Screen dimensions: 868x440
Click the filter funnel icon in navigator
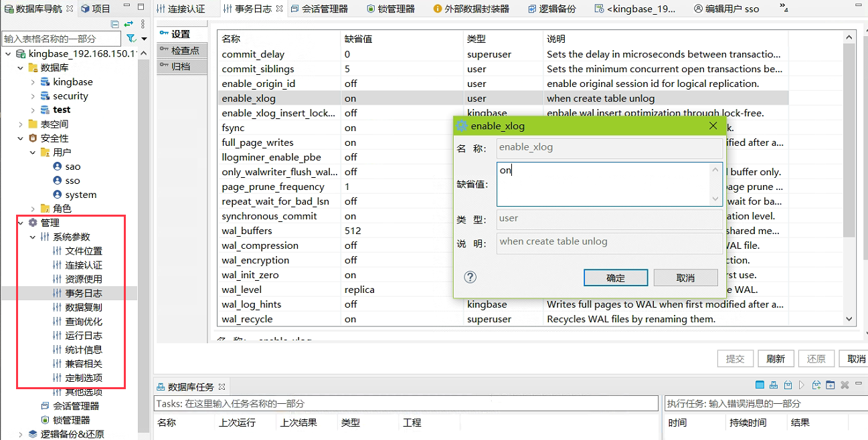pos(131,39)
